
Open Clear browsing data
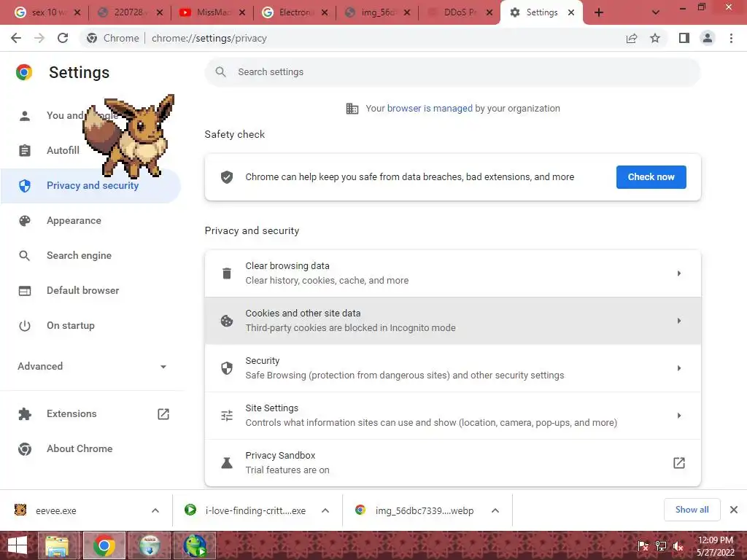pyautogui.click(x=452, y=273)
